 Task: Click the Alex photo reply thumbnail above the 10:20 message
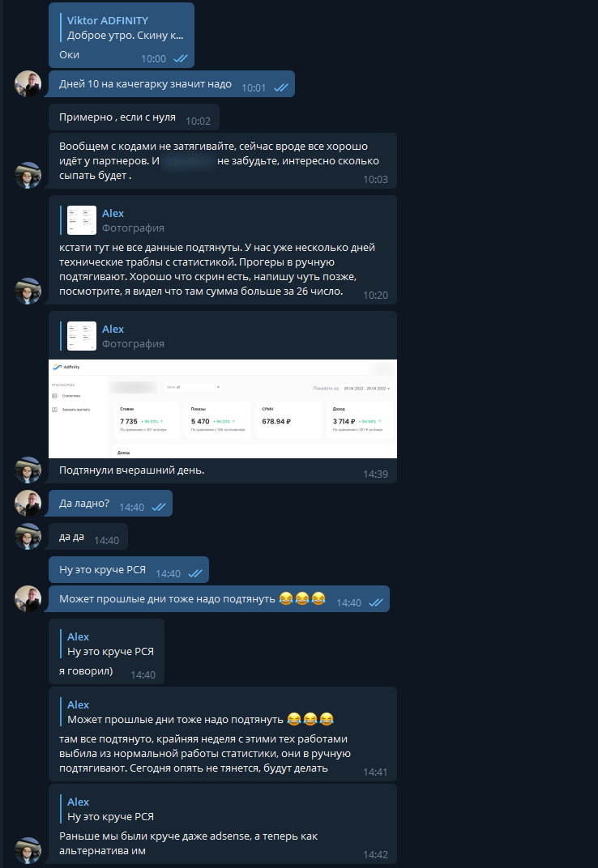pos(82,220)
